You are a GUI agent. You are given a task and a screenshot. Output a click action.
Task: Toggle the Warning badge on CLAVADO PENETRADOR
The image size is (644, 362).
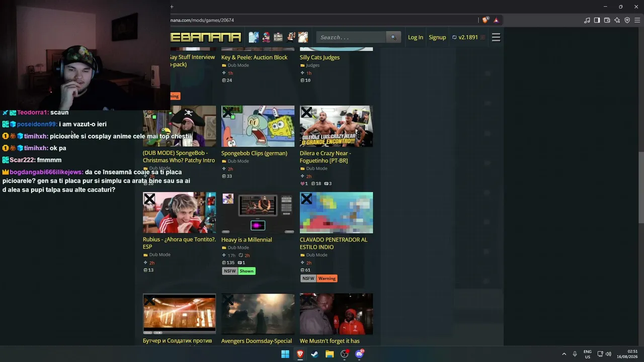tap(327, 279)
